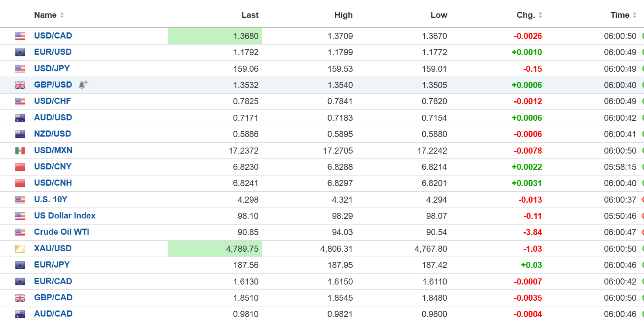Viewport: 644px width, 321px height.
Task: Click the gold bar icon beside XAU/USD
Action: [x=20, y=249]
